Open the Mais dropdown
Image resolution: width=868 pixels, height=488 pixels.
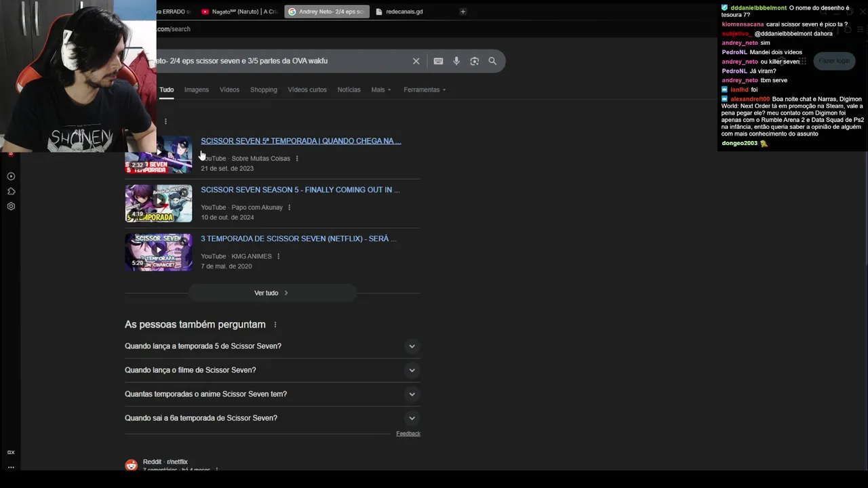[x=381, y=89]
